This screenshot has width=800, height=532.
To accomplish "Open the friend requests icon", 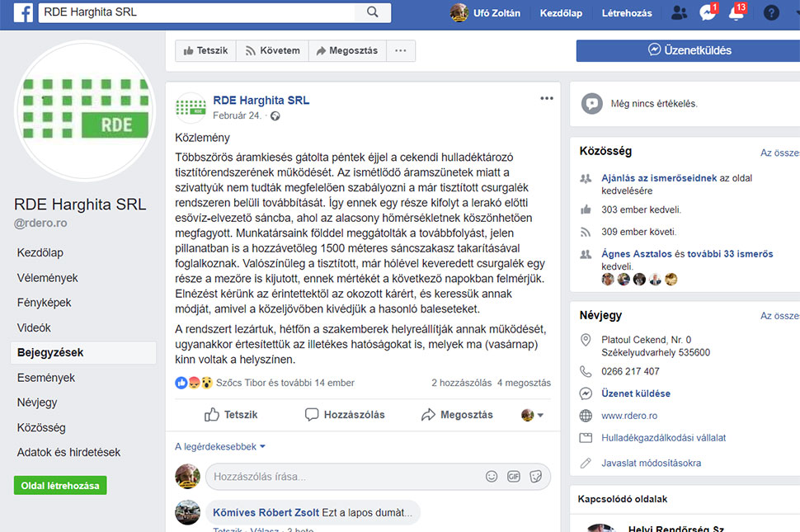I will click(x=679, y=13).
